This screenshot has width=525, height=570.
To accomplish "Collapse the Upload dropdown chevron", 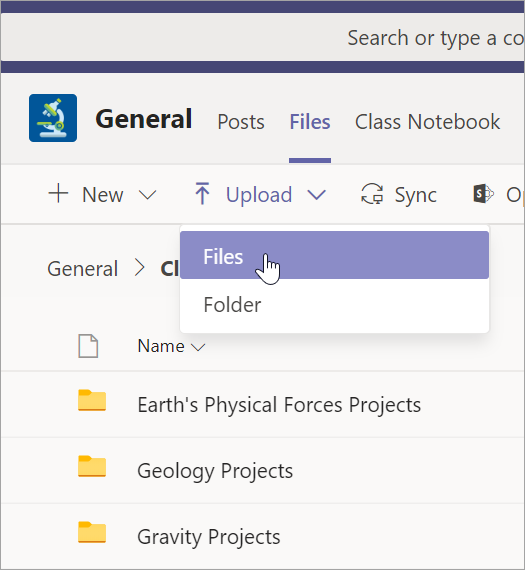I will coord(317,195).
